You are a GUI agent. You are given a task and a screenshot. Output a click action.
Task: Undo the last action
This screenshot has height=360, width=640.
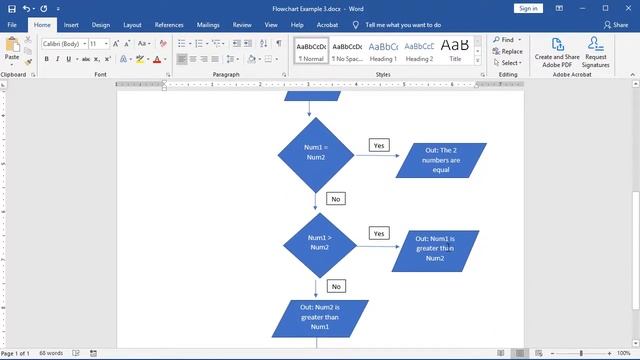(27, 9)
